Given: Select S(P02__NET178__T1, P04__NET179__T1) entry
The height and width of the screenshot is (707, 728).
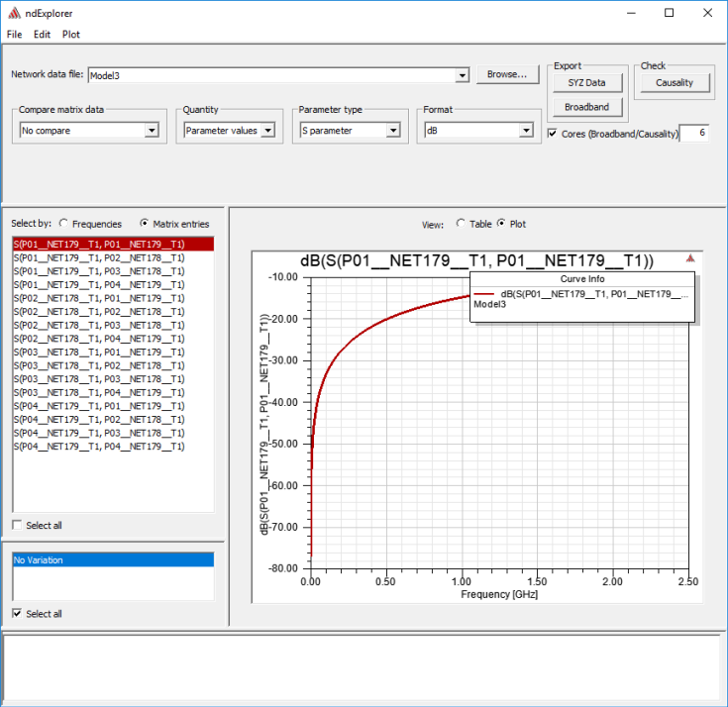Looking at the screenshot, I should click(113, 339).
